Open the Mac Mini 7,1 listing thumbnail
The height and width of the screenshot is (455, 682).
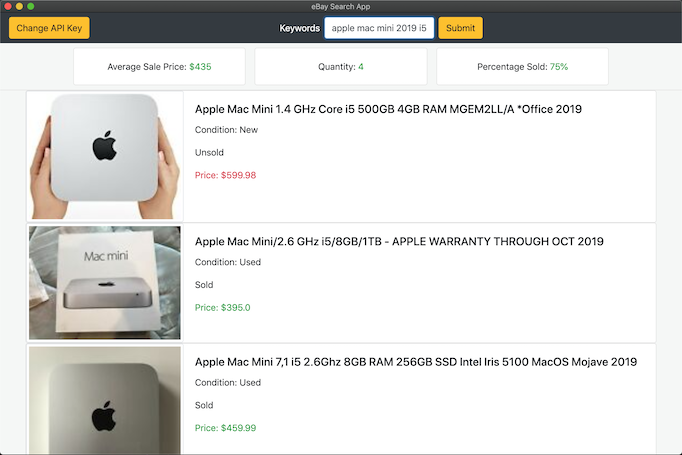click(105, 400)
